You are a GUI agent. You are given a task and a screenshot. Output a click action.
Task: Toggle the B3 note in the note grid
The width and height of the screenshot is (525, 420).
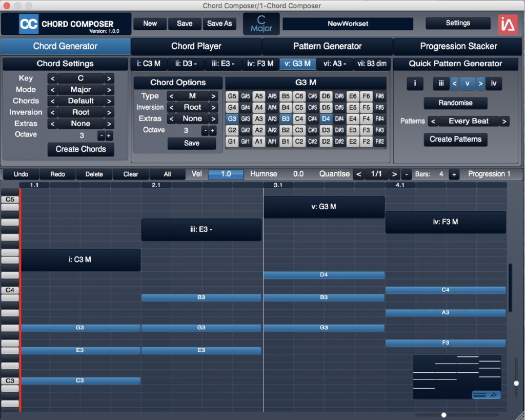(x=286, y=118)
